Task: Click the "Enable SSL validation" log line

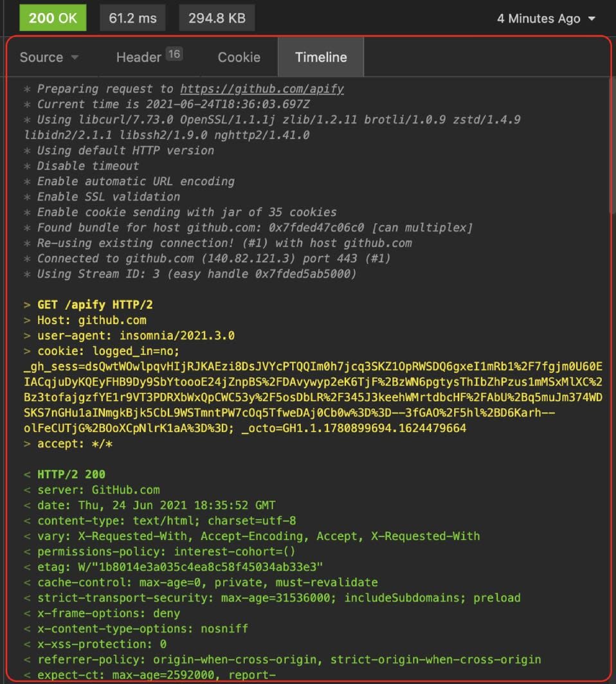Action: pyautogui.click(x=108, y=197)
